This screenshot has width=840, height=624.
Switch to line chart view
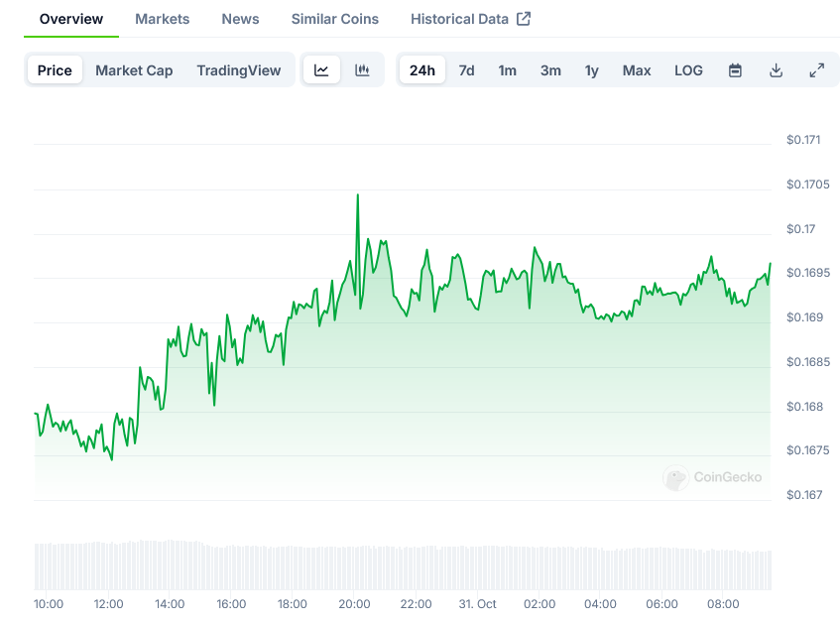click(x=321, y=70)
